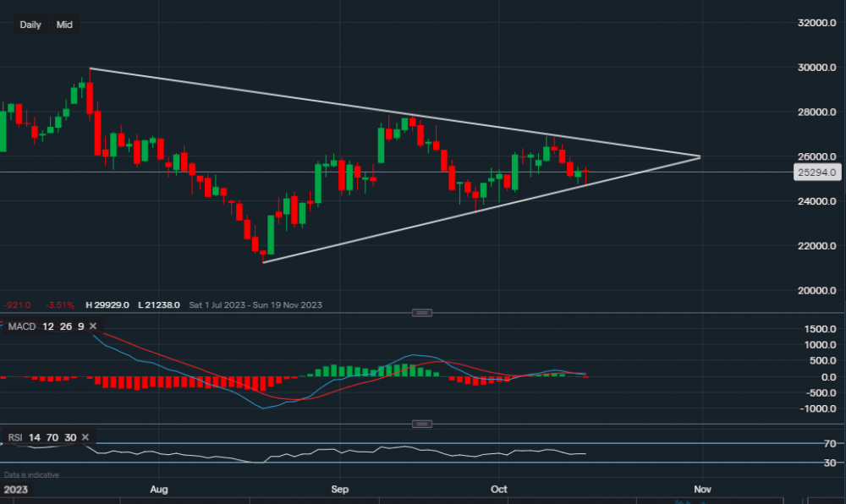This screenshot has height=504, width=846.
Task: Remove the MACD indicator with its X
Action: point(93,326)
